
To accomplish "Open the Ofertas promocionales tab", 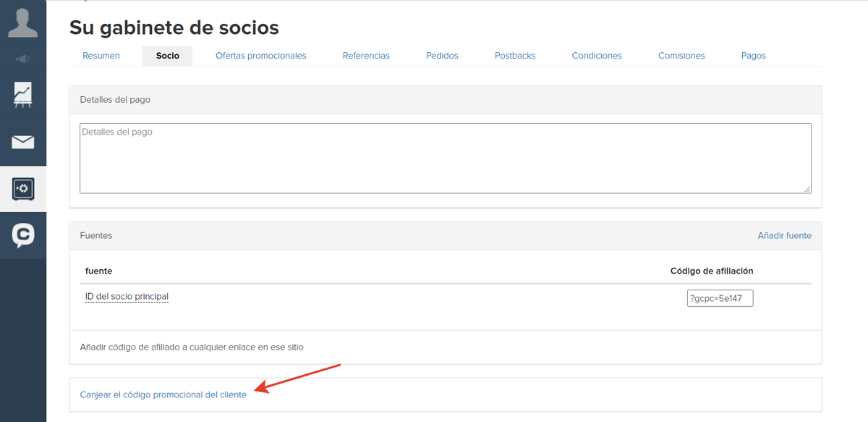I will 261,56.
